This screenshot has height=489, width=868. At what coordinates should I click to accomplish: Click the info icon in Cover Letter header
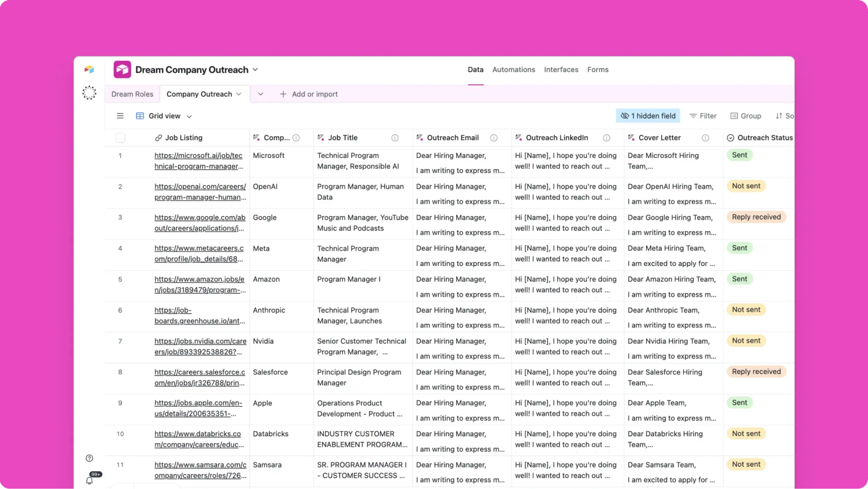(705, 138)
